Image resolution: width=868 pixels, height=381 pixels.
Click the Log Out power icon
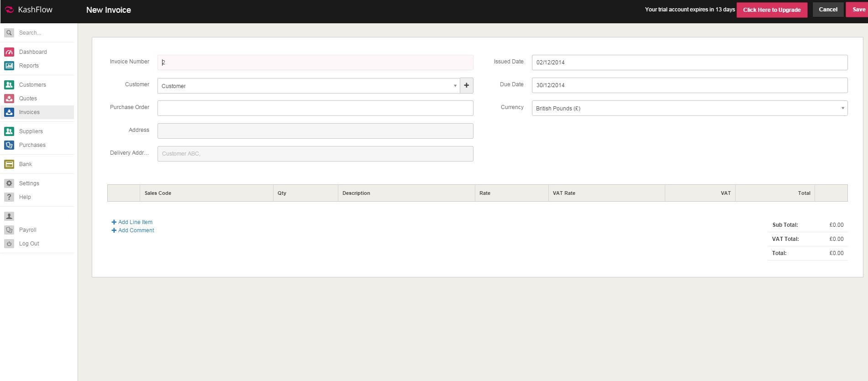(9, 244)
